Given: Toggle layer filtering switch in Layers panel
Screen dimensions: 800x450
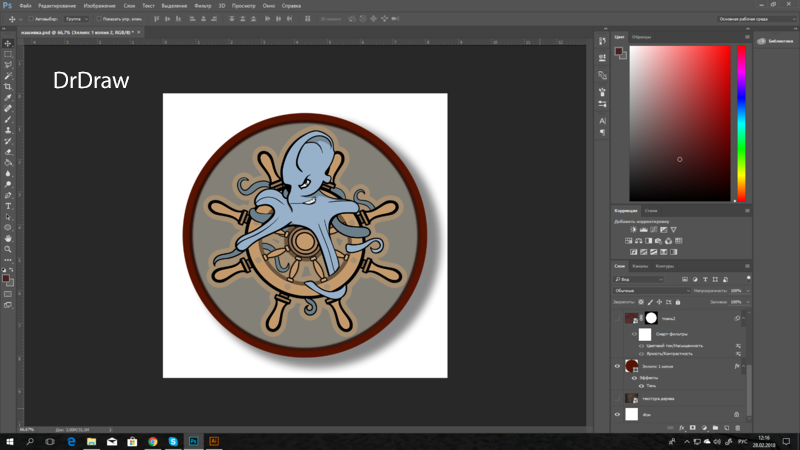Looking at the screenshot, I should (748, 278).
